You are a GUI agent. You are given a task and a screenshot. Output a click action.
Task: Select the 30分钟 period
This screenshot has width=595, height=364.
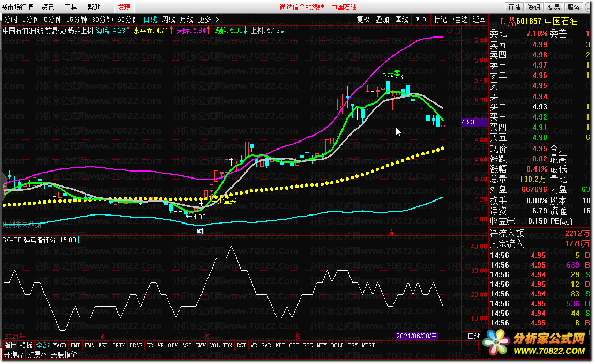[x=102, y=19]
